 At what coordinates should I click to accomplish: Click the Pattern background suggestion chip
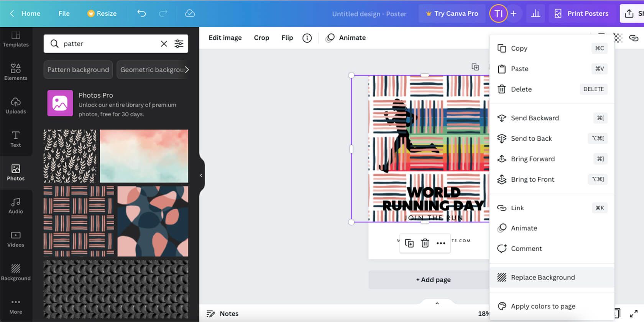pyautogui.click(x=78, y=70)
